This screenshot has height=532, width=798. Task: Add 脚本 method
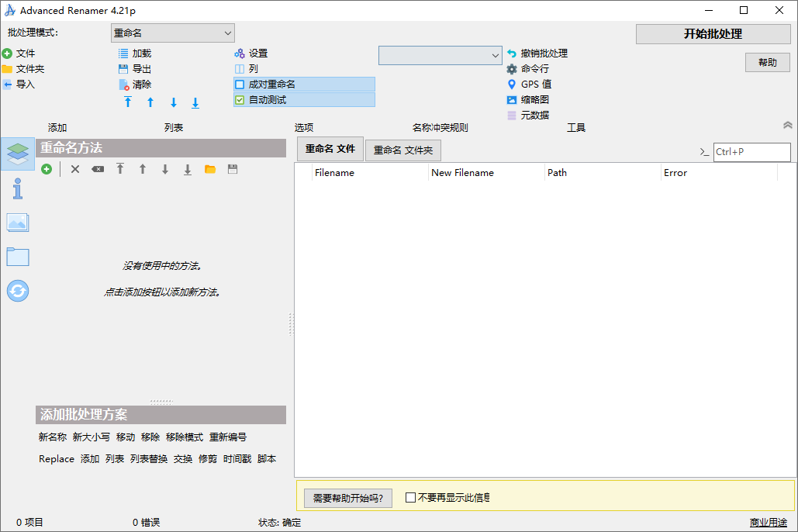point(267,458)
